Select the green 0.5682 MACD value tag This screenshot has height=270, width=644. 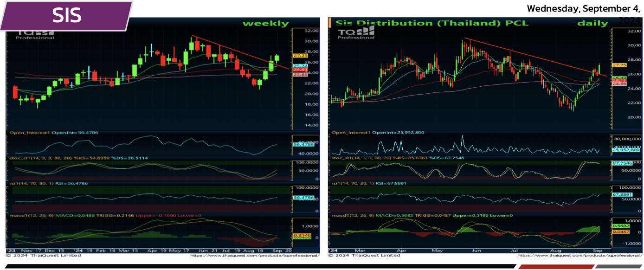pyautogui.click(x=620, y=226)
